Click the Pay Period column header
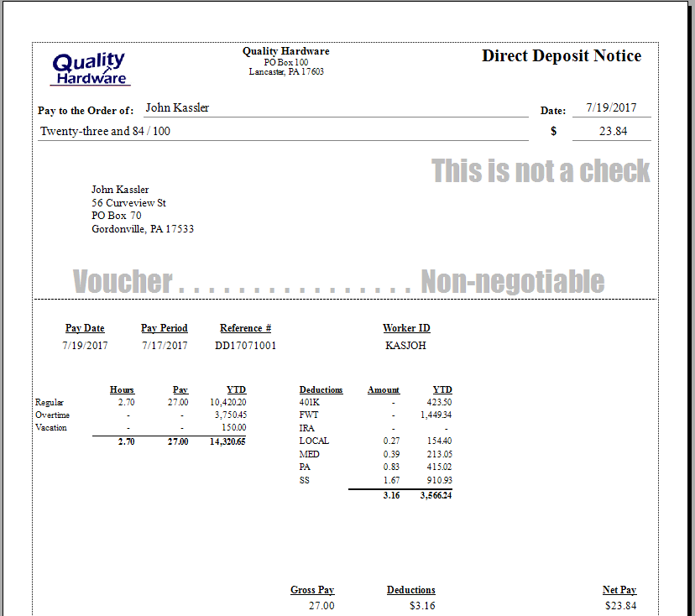This screenshot has width=695, height=616. 165,328
